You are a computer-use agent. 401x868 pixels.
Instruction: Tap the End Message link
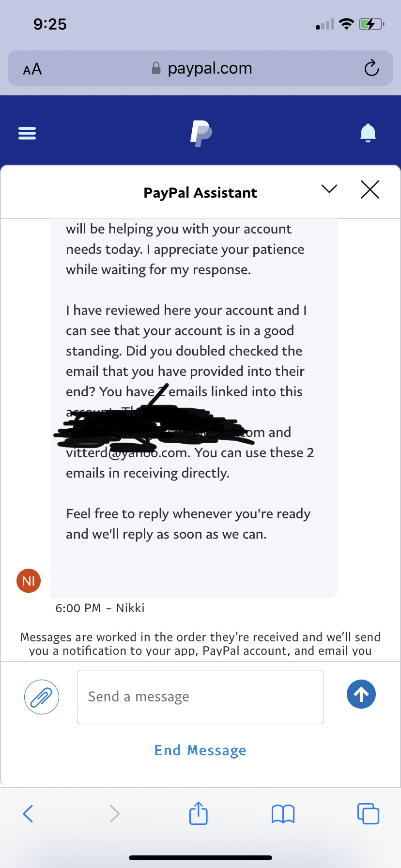(x=200, y=750)
